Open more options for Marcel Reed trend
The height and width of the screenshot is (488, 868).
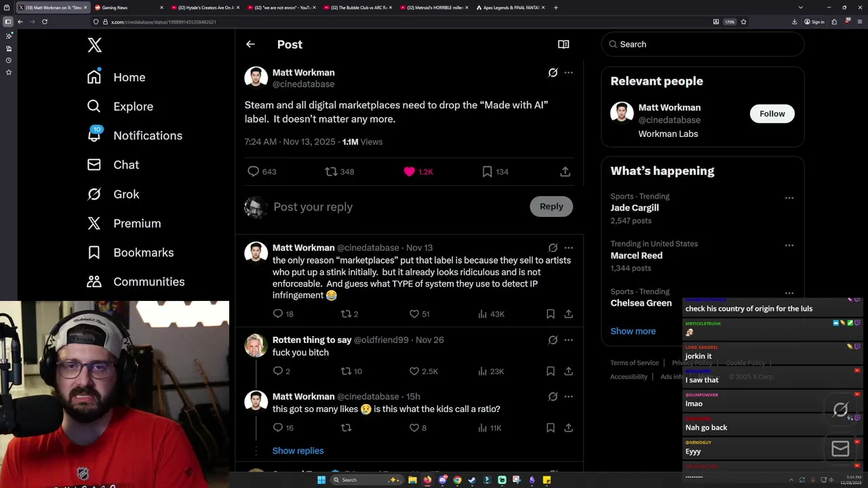click(789, 245)
